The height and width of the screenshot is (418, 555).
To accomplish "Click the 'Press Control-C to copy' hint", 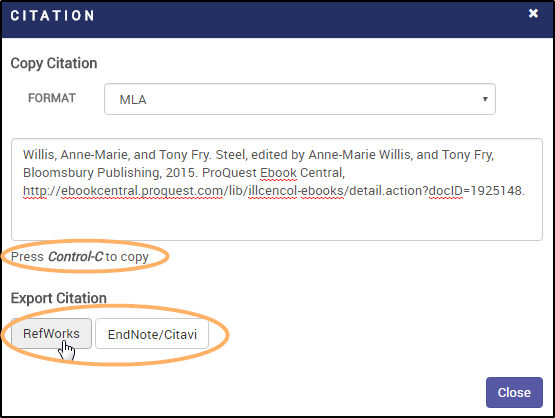I will click(x=80, y=257).
